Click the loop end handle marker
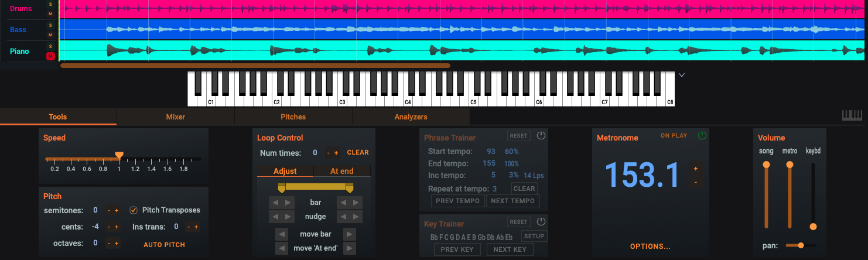 pos(350,187)
